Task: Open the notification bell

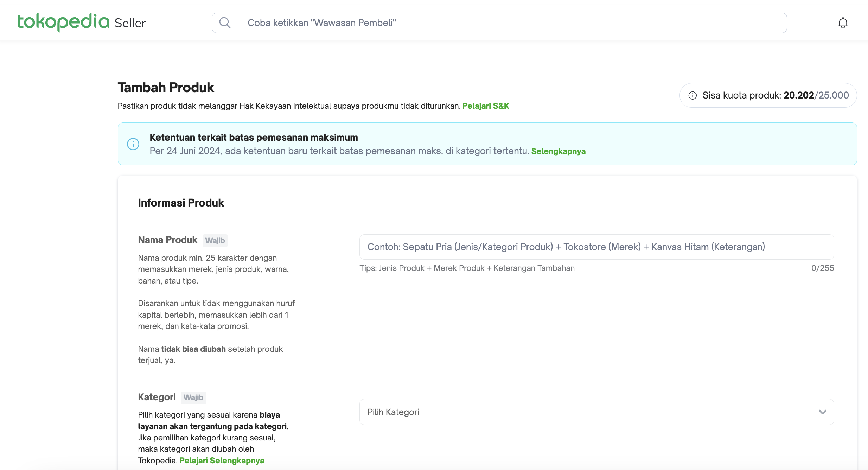Action: [x=843, y=23]
